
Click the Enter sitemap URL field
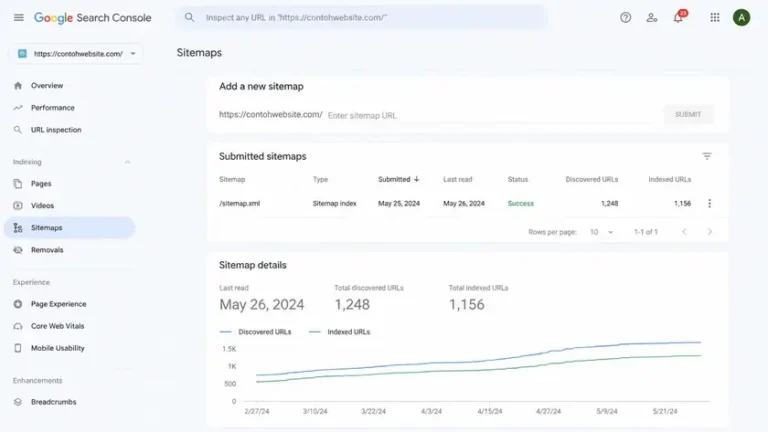[x=491, y=116]
